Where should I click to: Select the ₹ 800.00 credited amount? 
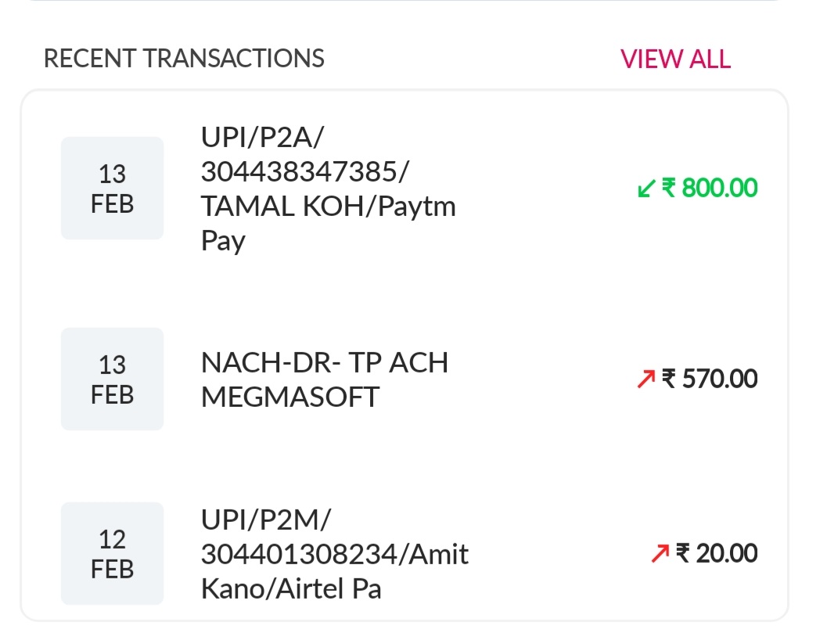pos(710,189)
